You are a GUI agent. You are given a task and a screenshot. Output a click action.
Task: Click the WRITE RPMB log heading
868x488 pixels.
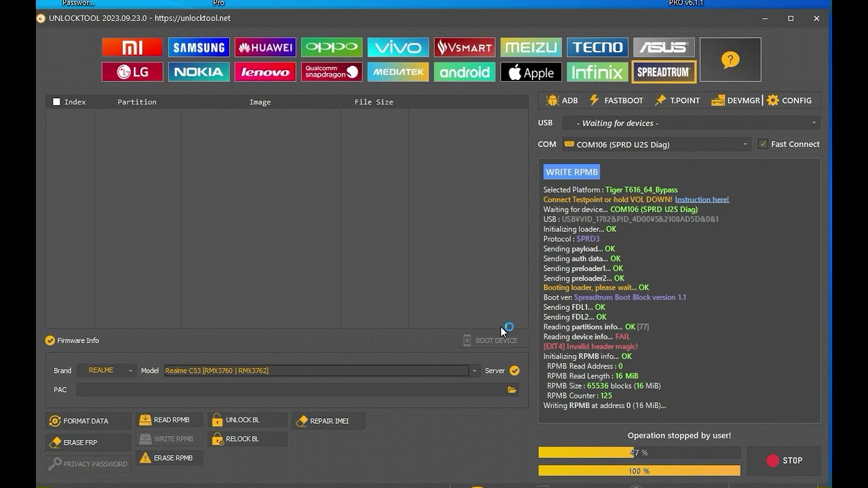[572, 172]
